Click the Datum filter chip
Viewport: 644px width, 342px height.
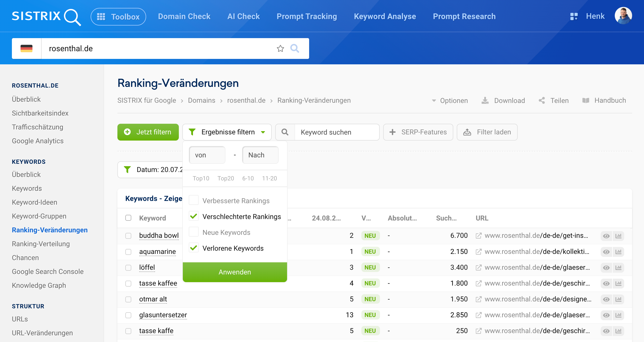pos(150,170)
